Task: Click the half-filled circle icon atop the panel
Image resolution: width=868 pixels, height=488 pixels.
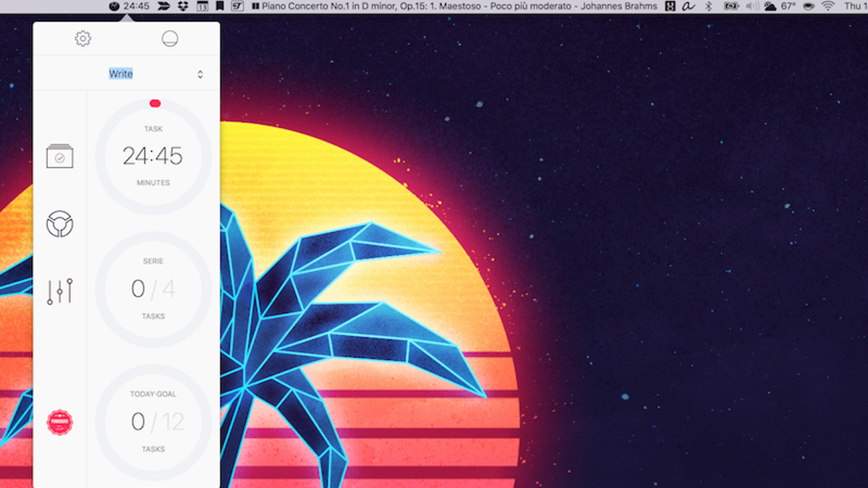Action: point(170,38)
